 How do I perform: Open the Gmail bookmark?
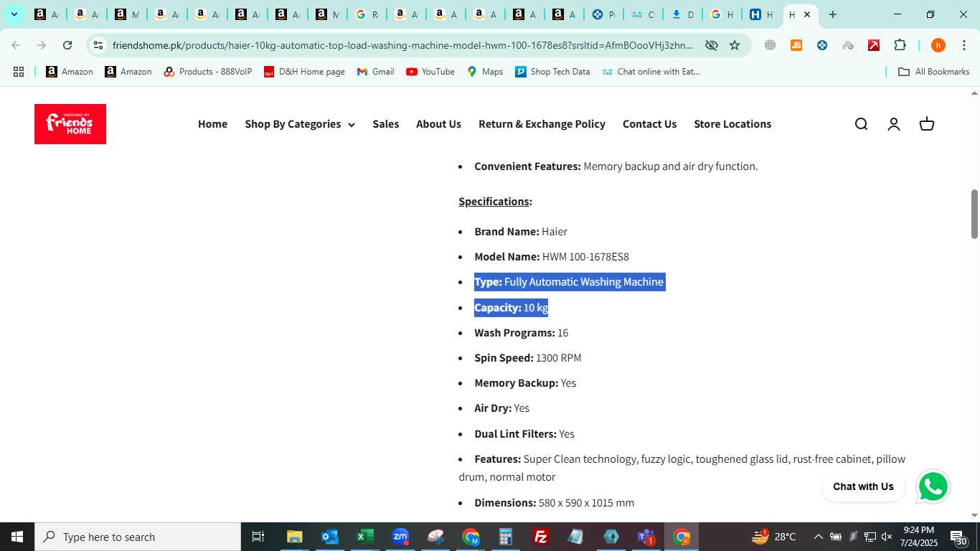[375, 72]
